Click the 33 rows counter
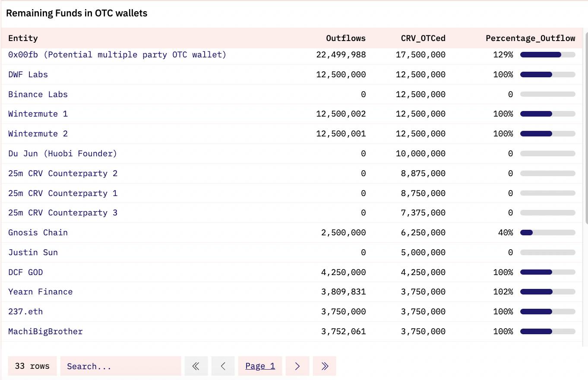The height and width of the screenshot is (380, 588). click(32, 366)
